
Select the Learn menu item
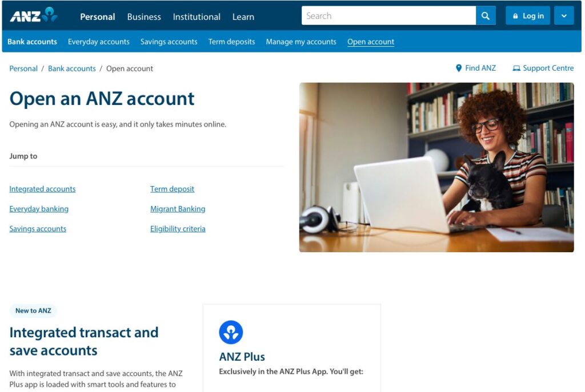point(243,17)
